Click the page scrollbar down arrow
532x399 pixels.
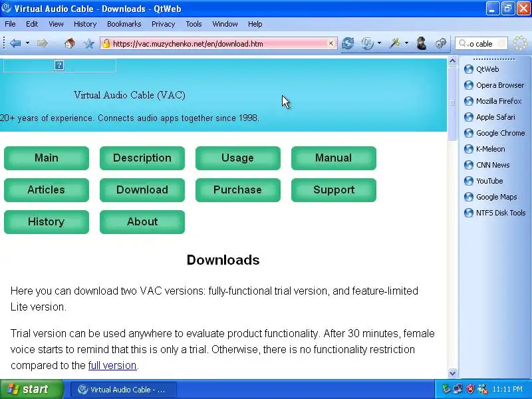pyautogui.click(x=452, y=373)
